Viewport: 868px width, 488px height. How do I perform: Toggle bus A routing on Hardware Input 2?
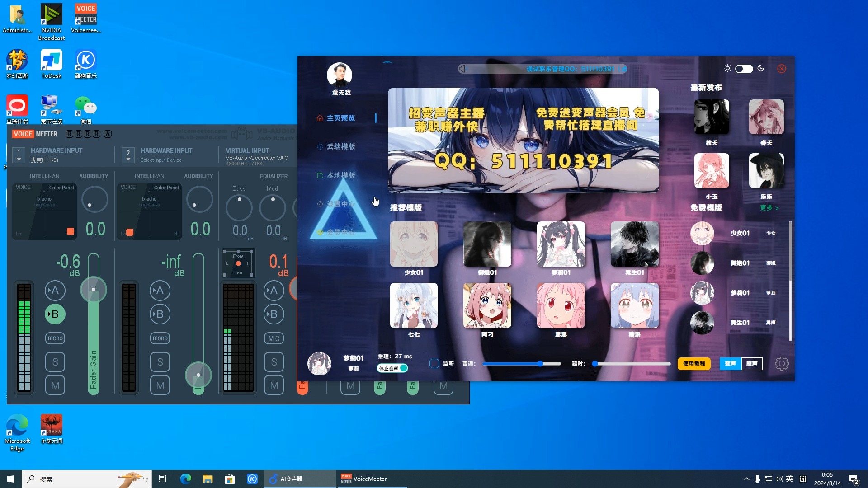pos(160,291)
